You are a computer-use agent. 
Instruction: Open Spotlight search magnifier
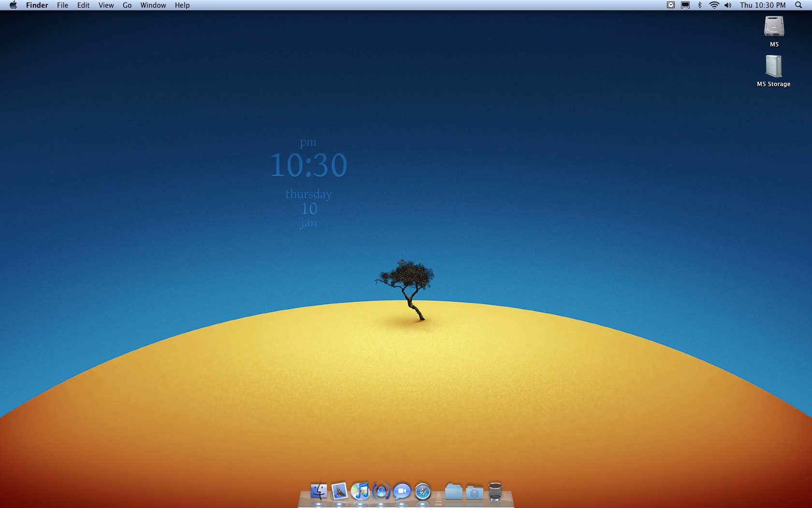[798, 5]
